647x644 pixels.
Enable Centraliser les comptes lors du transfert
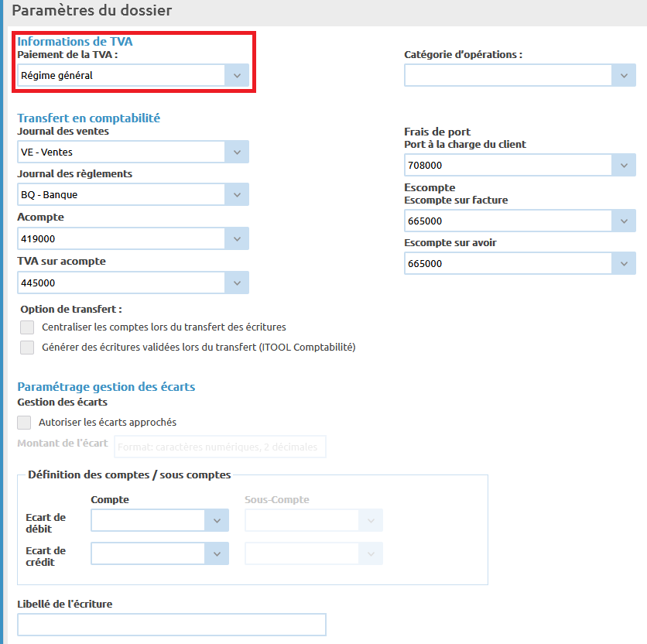pos(27,327)
